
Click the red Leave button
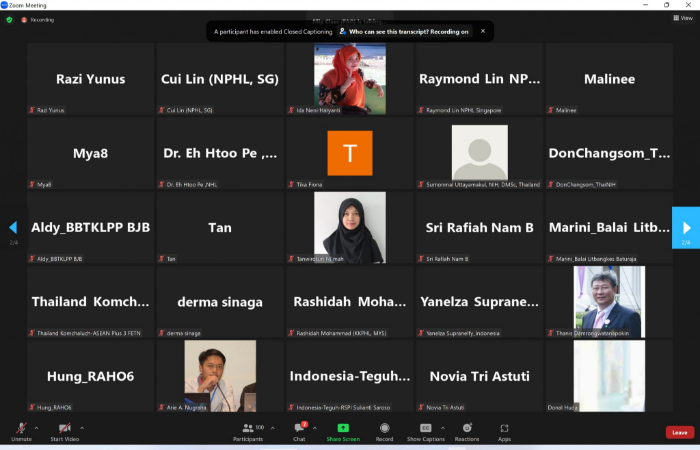679,432
